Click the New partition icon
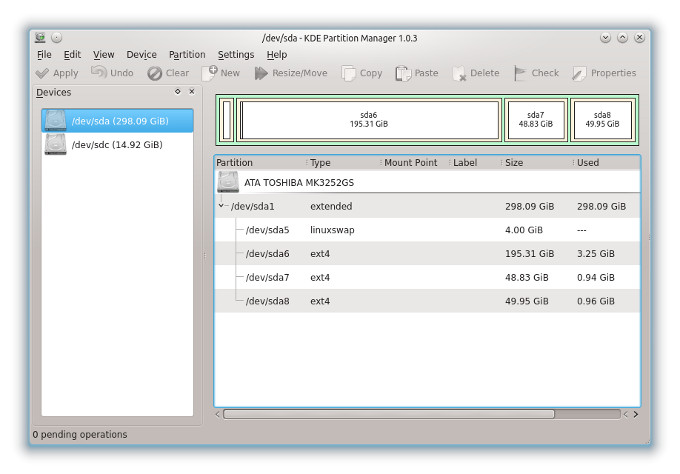The height and width of the screenshot is (474, 680). (x=210, y=73)
